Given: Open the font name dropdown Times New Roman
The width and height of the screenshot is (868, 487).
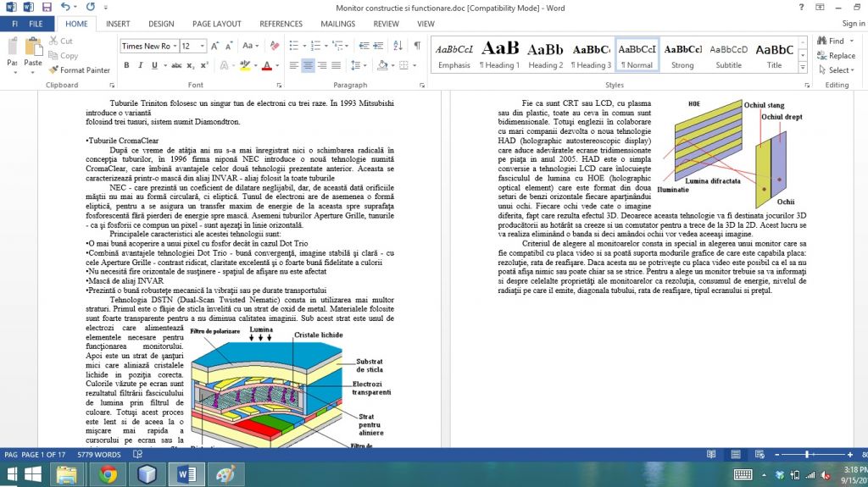Looking at the screenshot, I should (175, 46).
